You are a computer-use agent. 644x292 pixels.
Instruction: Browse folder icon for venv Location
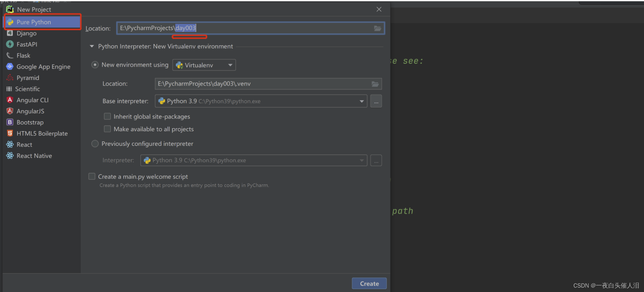coord(375,84)
